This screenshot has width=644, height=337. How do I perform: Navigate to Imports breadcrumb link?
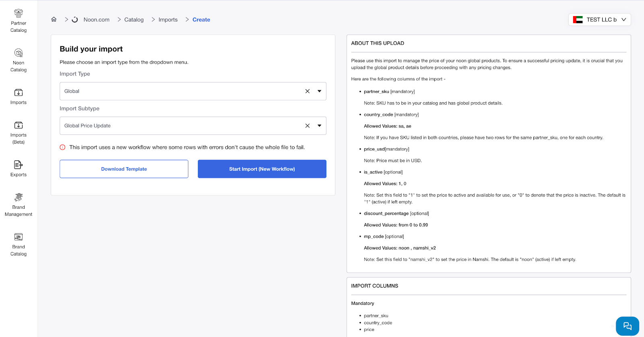(x=168, y=20)
